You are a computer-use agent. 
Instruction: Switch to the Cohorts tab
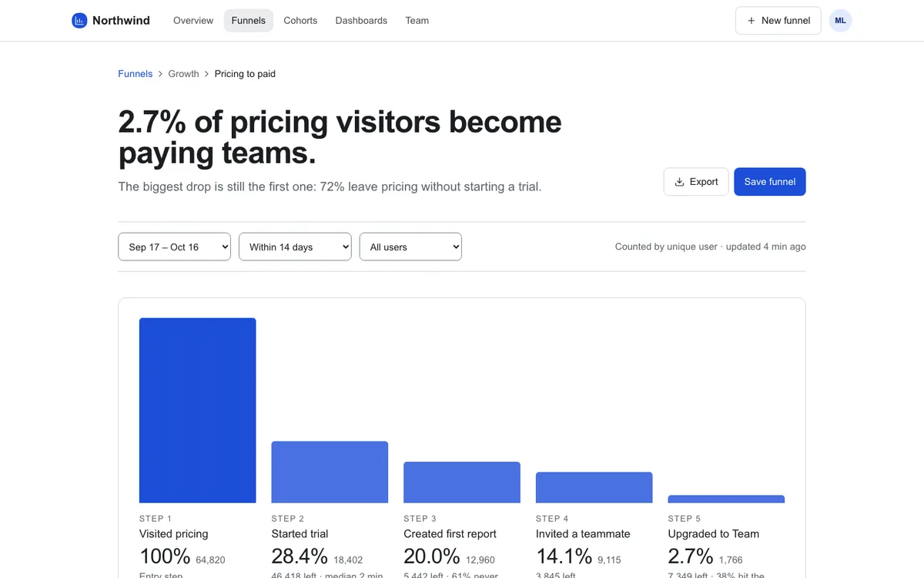[300, 21]
